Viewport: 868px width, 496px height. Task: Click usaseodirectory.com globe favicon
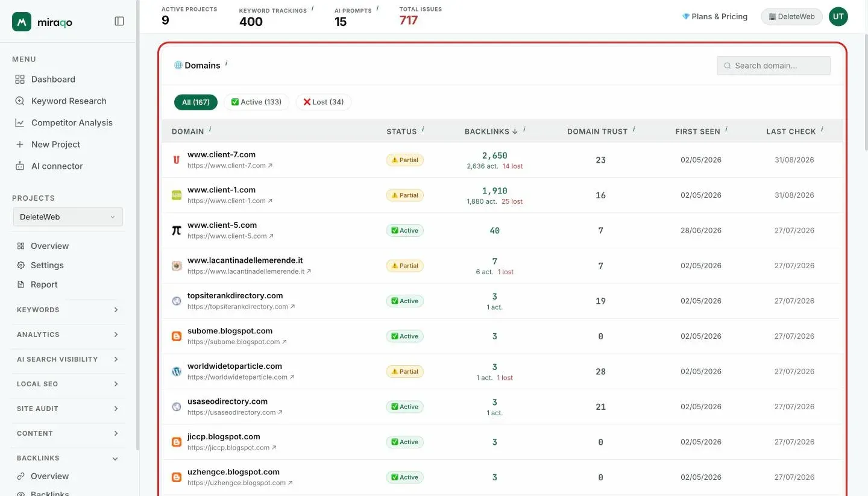(177, 407)
